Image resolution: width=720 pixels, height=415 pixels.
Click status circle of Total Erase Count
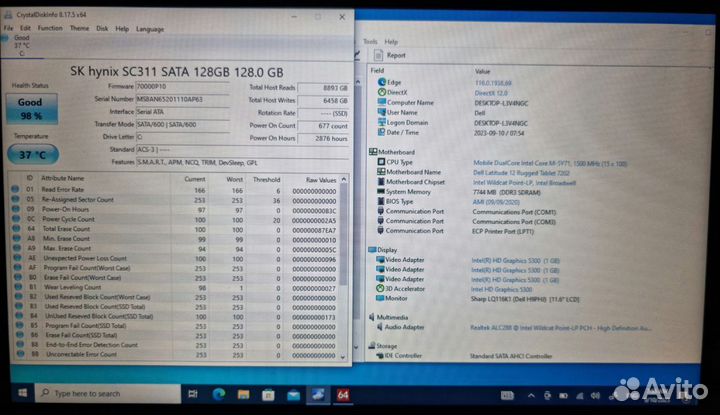[x=17, y=228]
